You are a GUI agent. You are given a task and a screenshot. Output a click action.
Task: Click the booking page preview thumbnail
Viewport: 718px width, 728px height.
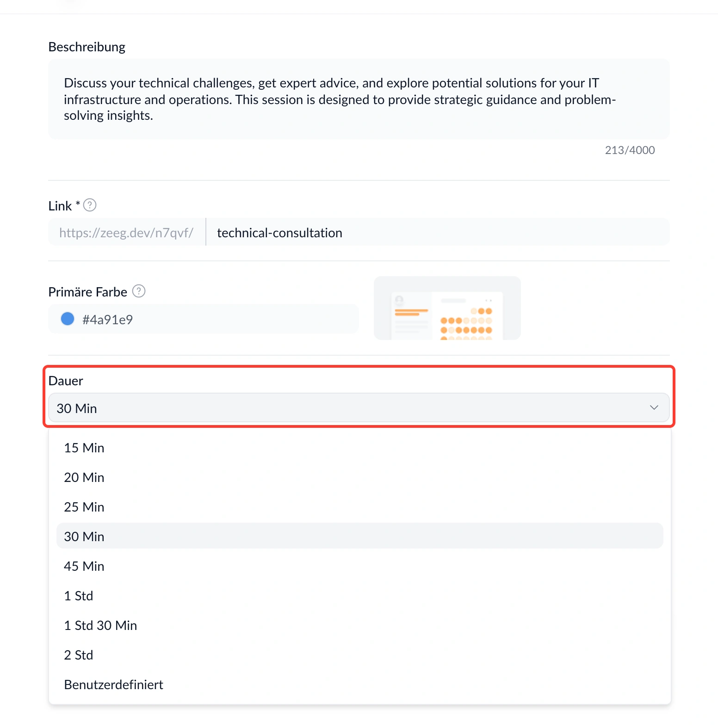point(447,308)
